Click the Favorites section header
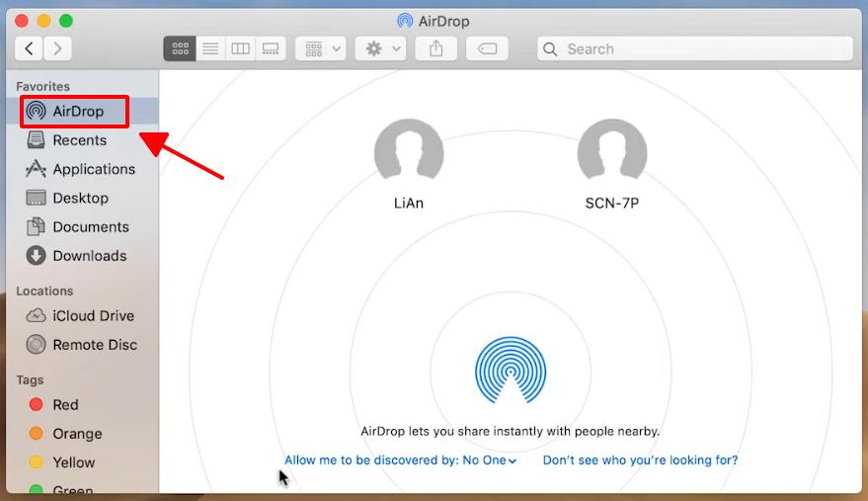This screenshot has height=501, width=868. (x=42, y=86)
